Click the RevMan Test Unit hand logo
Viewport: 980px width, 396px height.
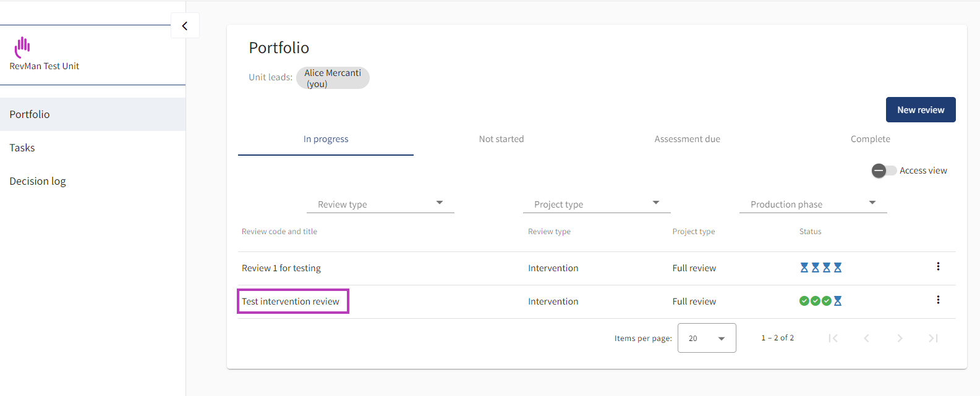tap(23, 46)
